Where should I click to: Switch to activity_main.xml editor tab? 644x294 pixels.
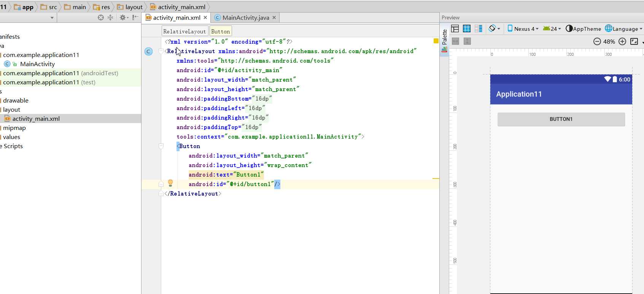(177, 17)
